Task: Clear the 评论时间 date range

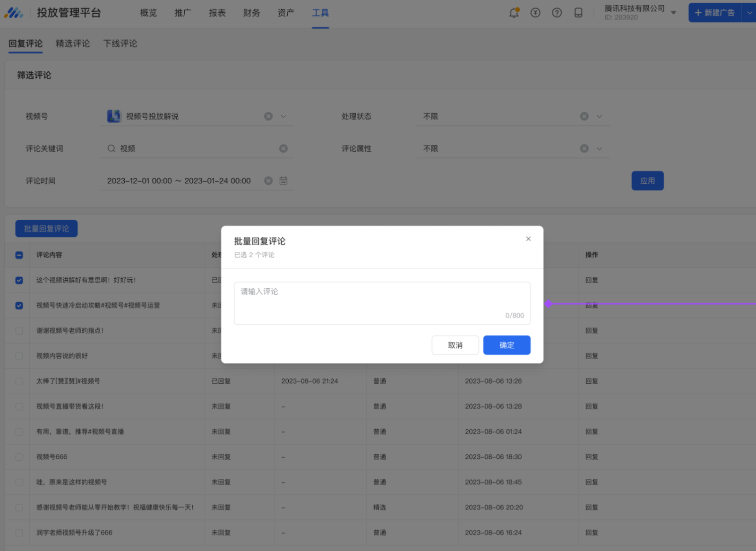Action: click(268, 181)
